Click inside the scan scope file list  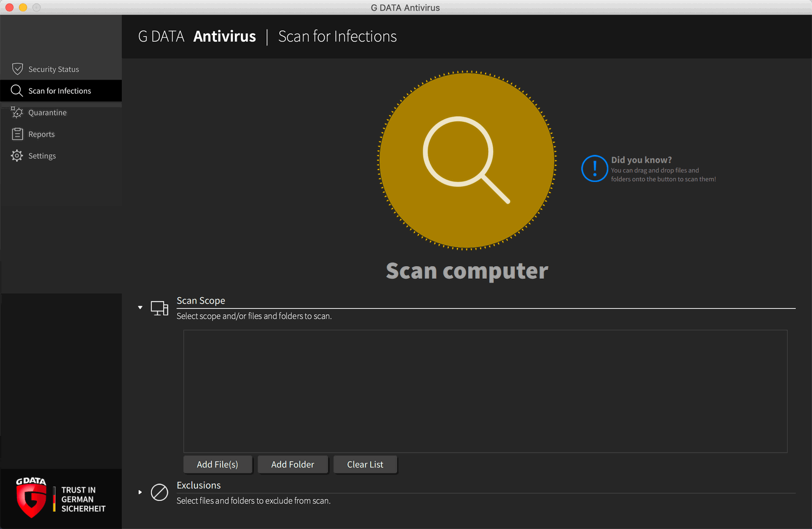pyautogui.click(x=485, y=391)
